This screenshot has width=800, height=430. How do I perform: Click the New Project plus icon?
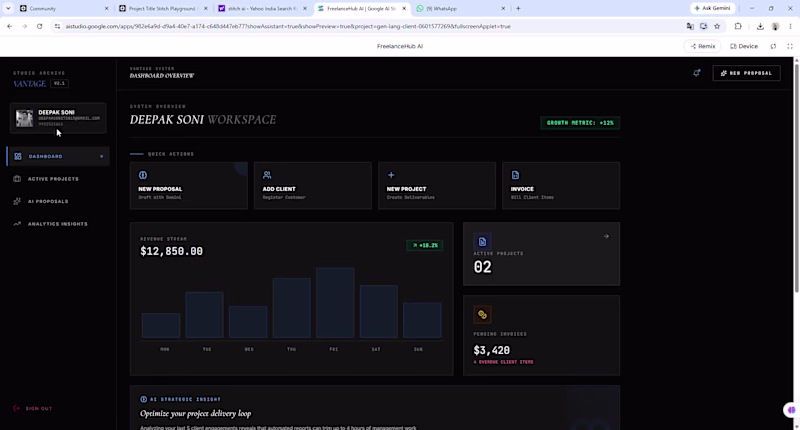(x=391, y=175)
